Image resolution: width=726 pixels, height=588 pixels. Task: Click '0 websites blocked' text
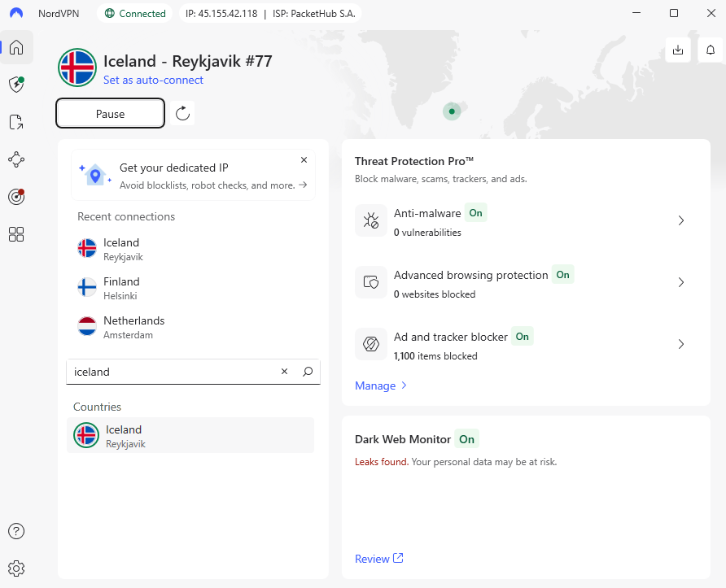(x=435, y=294)
